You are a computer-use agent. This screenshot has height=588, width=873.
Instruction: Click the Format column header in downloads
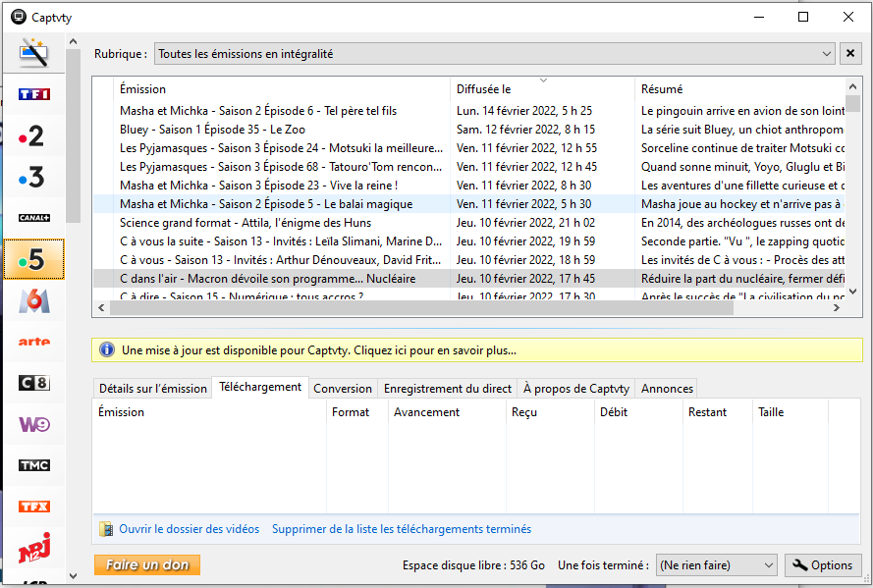356,412
